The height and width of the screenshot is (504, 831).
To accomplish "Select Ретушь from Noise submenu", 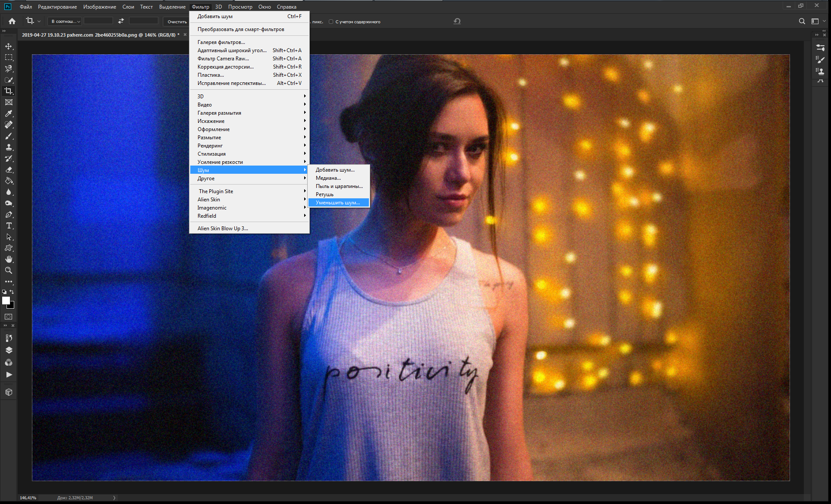I will 325,194.
